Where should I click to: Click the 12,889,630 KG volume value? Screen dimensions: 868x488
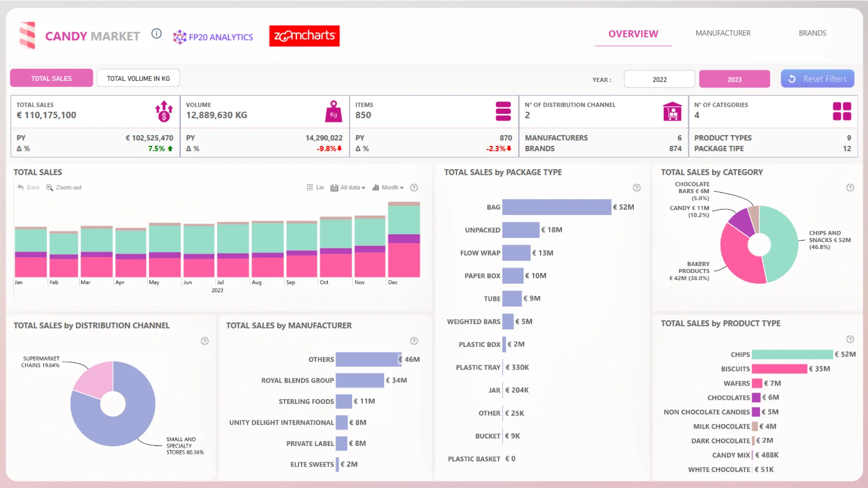pyautogui.click(x=217, y=115)
